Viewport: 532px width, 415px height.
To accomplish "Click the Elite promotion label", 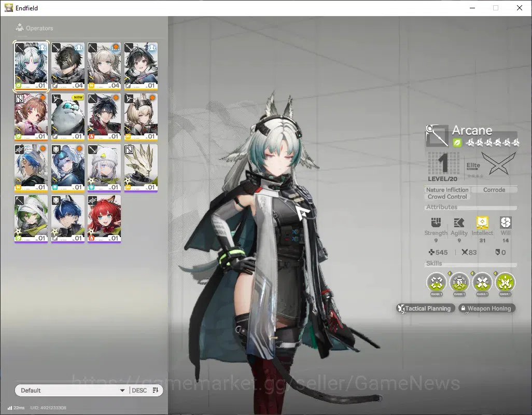I will 473,165.
